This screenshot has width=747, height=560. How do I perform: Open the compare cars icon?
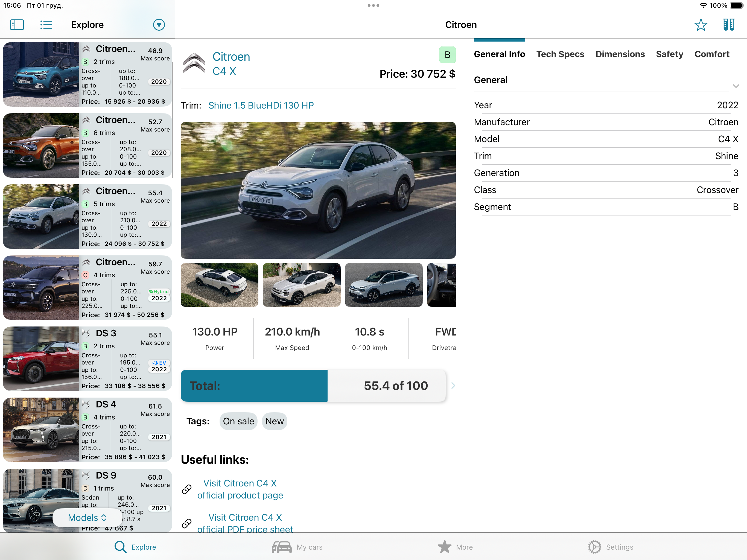(x=729, y=25)
